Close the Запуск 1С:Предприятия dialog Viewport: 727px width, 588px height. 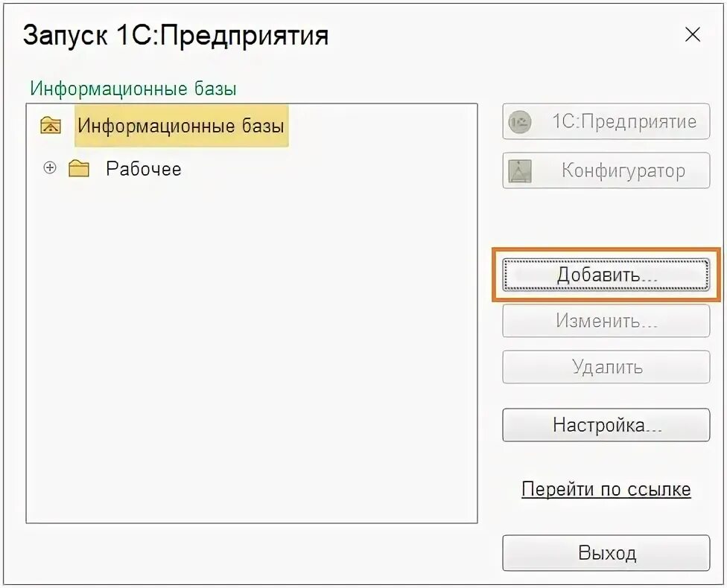tap(692, 34)
